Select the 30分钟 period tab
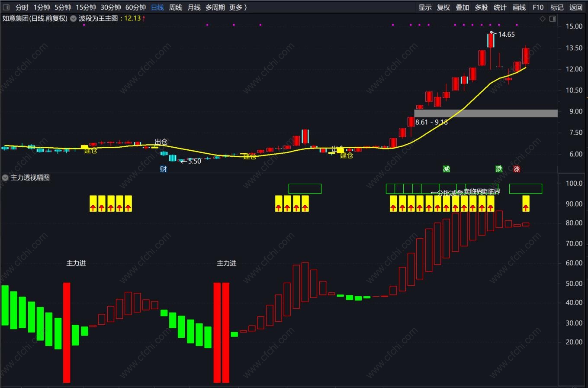Screen dimensions: 588x388 pos(111,7)
